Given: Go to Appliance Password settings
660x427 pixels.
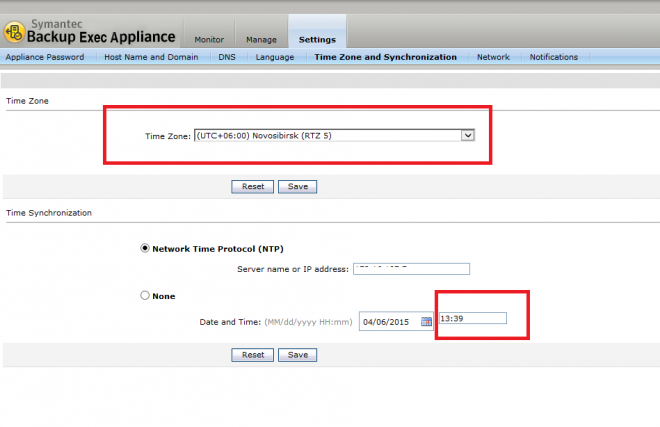Looking at the screenshot, I should (x=45, y=57).
